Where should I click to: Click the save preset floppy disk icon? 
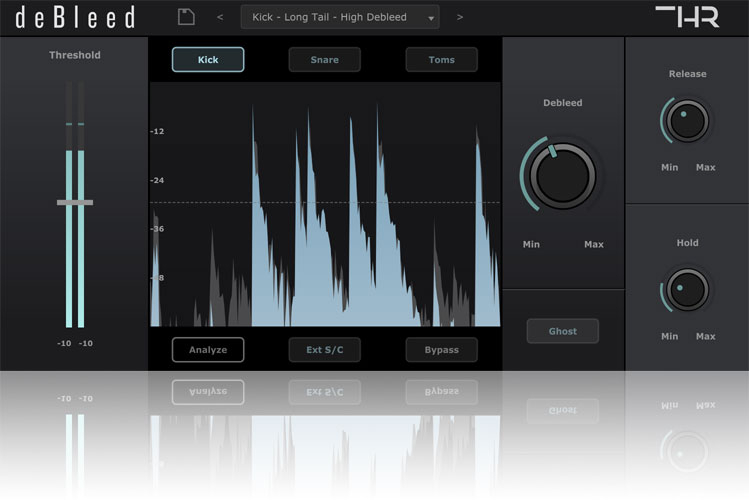(185, 16)
